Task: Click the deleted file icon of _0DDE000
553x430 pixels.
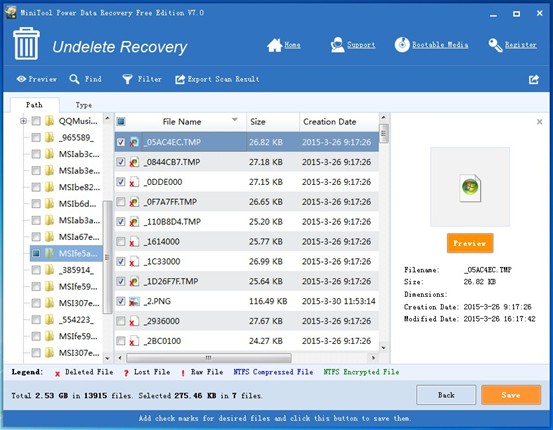Action: click(134, 182)
